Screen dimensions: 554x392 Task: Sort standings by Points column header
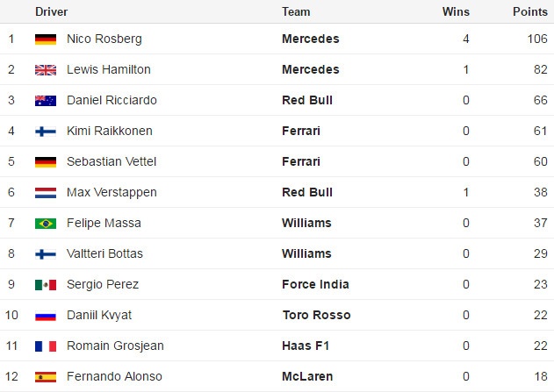530,12
